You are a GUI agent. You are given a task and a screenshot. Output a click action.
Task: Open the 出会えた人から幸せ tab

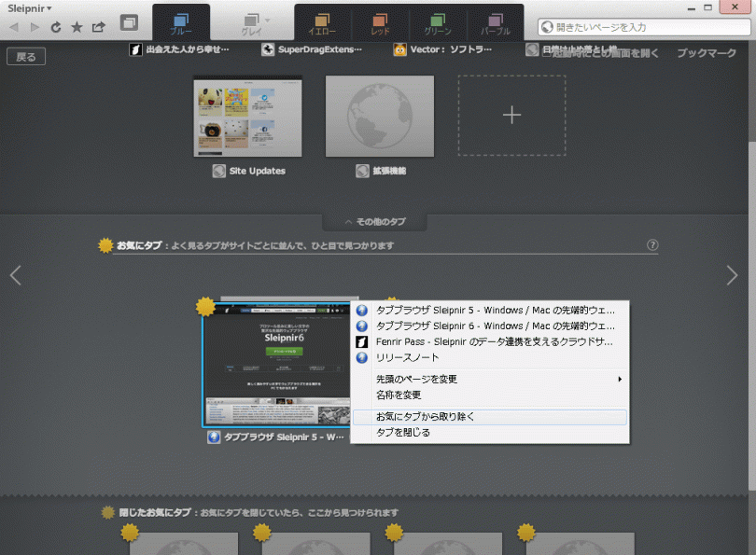click(179, 49)
